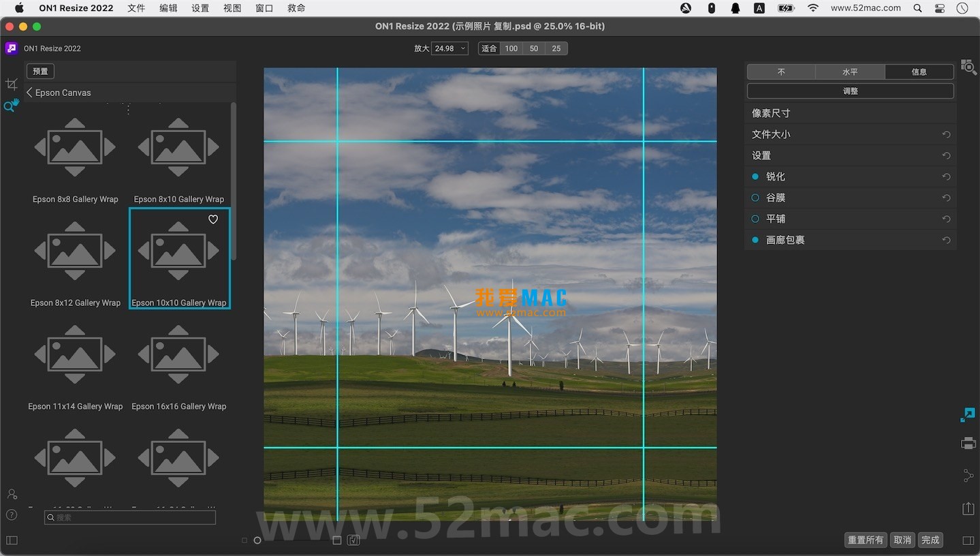
Task: Open the 文件 menu
Action: pos(136,8)
